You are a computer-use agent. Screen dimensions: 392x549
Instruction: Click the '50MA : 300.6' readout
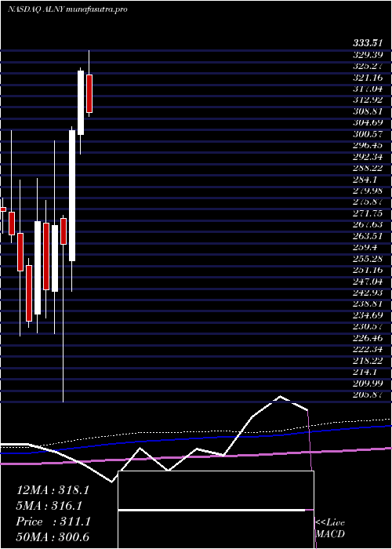click(53, 536)
